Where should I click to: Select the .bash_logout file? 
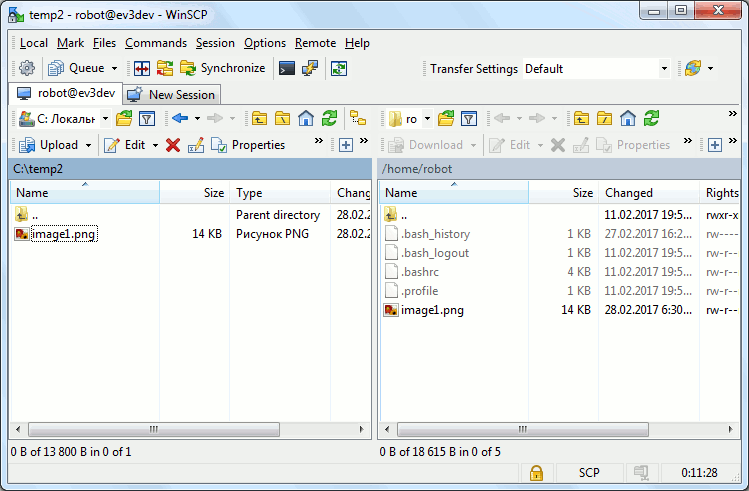point(435,253)
